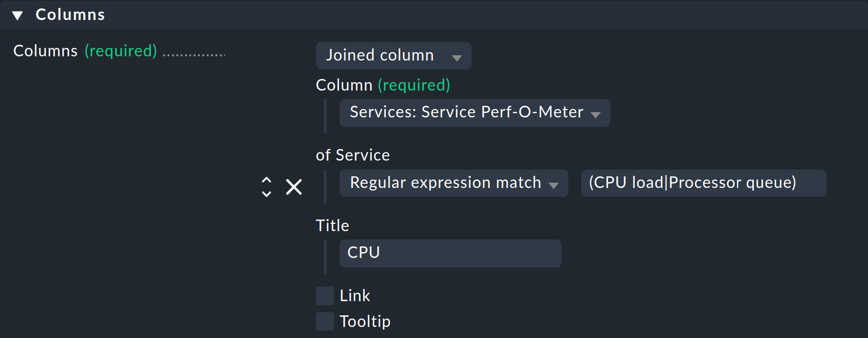Image resolution: width=868 pixels, height=338 pixels.
Task: Collapse the Columns section triangle
Action: pyautogui.click(x=17, y=15)
